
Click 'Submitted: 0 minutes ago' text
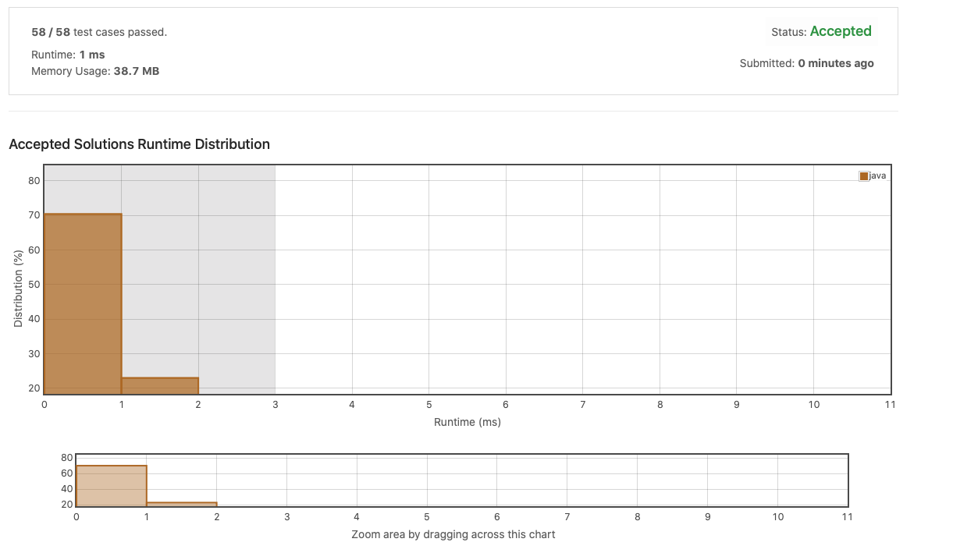point(807,63)
